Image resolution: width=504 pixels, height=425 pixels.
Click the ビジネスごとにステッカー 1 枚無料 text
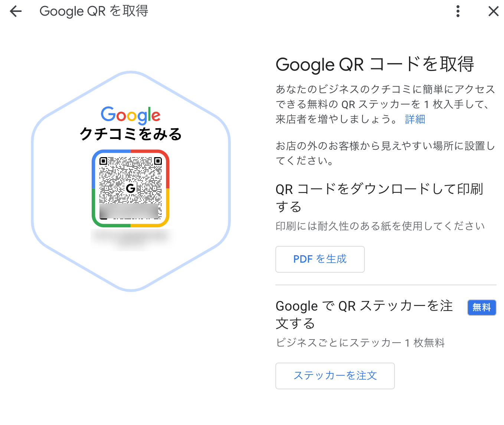pos(360,343)
